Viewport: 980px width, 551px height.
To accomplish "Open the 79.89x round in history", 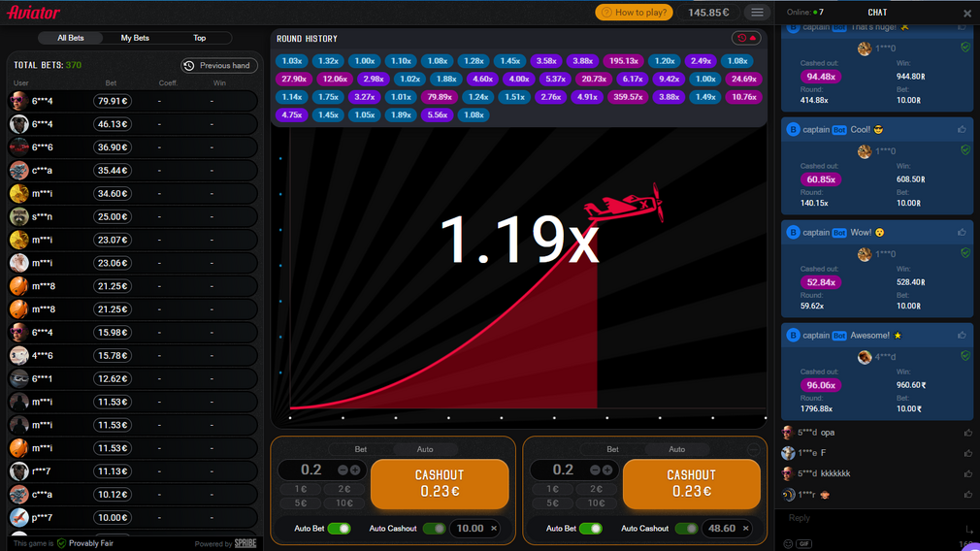I will [440, 97].
